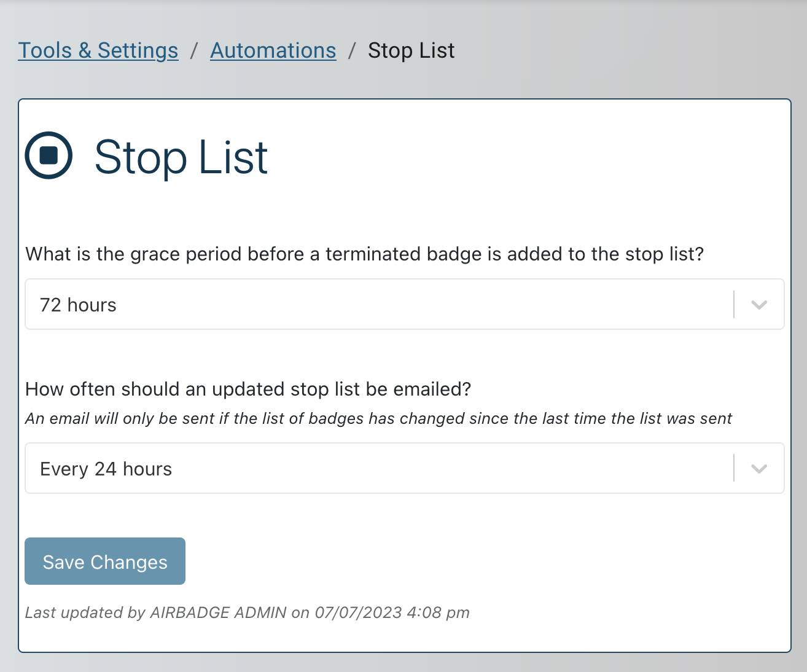Click the Stop List breadcrumb text
This screenshot has width=807, height=672.
[411, 50]
